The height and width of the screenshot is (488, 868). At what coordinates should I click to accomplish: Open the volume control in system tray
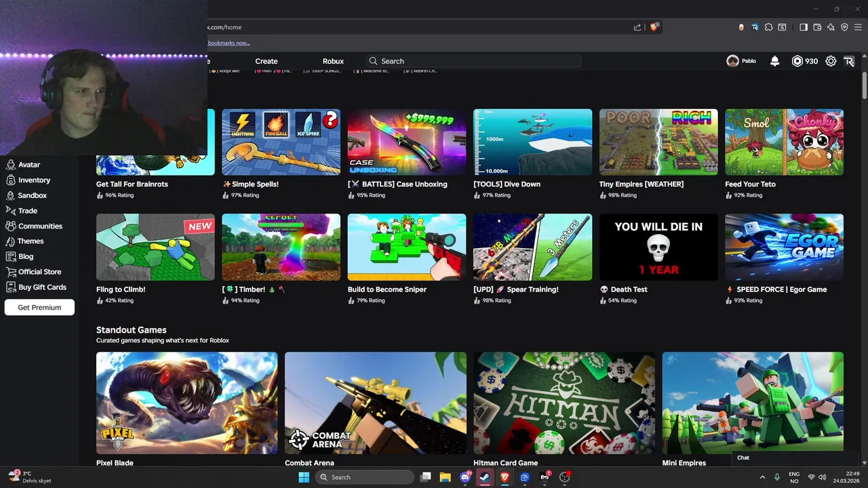(824, 477)
